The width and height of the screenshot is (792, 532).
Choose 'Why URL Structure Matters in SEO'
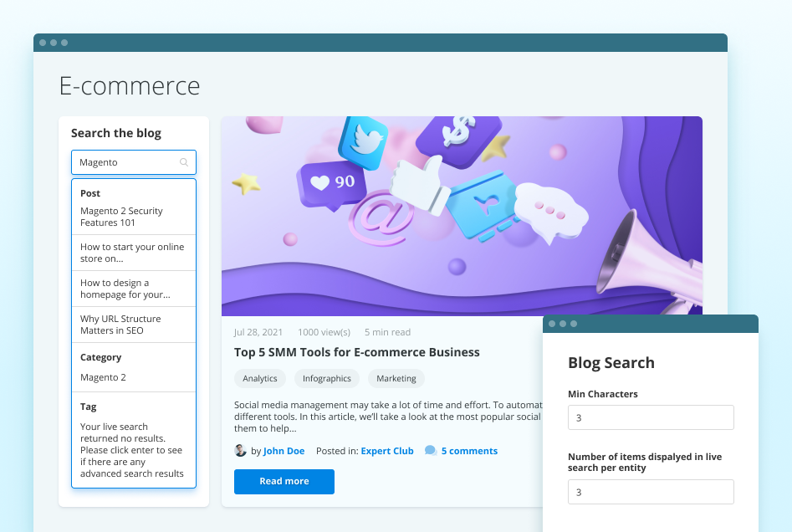120,325
